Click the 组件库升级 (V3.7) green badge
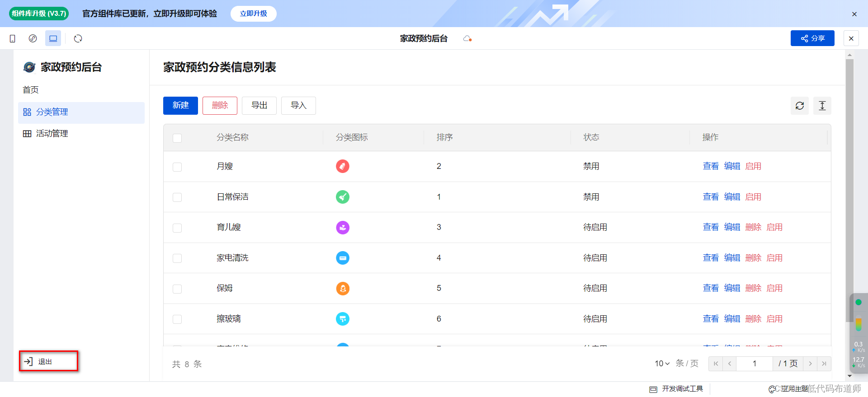The width and height of the screenshot is (868, 397). (39, 14)
